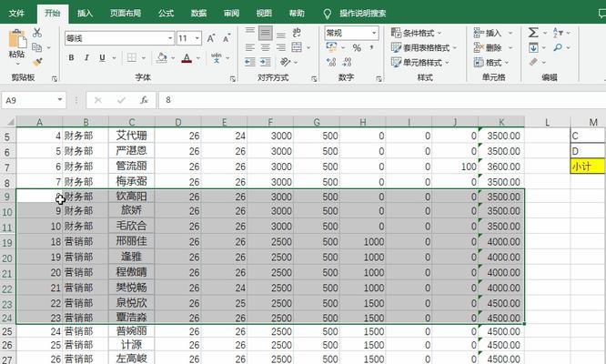Select the Format Painter brush

click(x=37, y=62)
